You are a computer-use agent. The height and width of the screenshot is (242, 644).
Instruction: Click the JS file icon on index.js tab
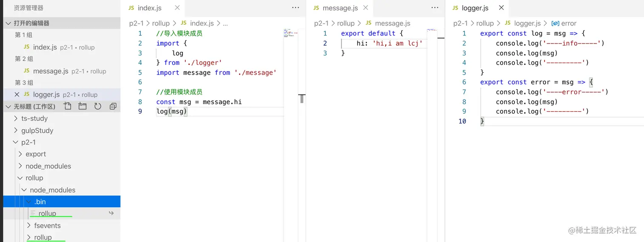[131, 8]
